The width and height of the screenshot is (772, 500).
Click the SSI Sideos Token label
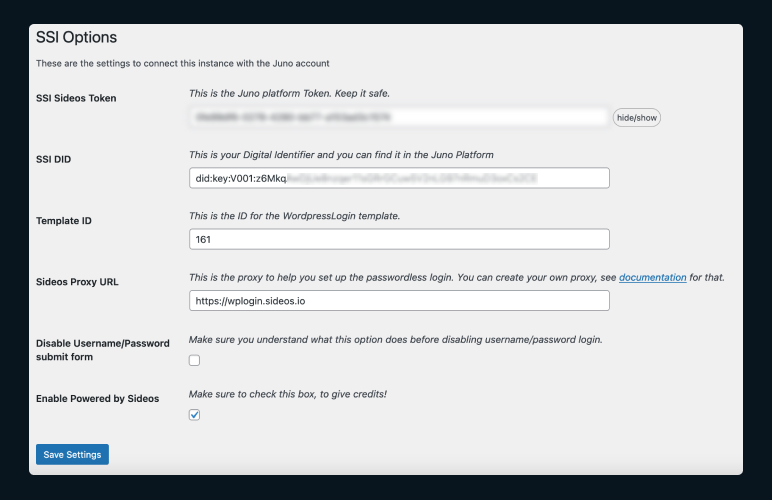(76, 98)
